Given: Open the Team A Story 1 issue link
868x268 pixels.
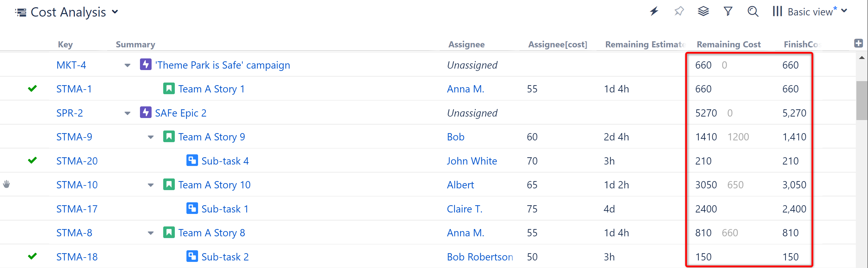Looking at the screenshot, I should (x=212, y=88).
